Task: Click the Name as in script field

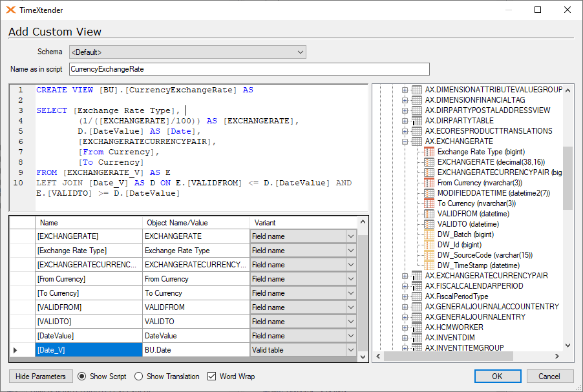Action: tap(249, 69)
